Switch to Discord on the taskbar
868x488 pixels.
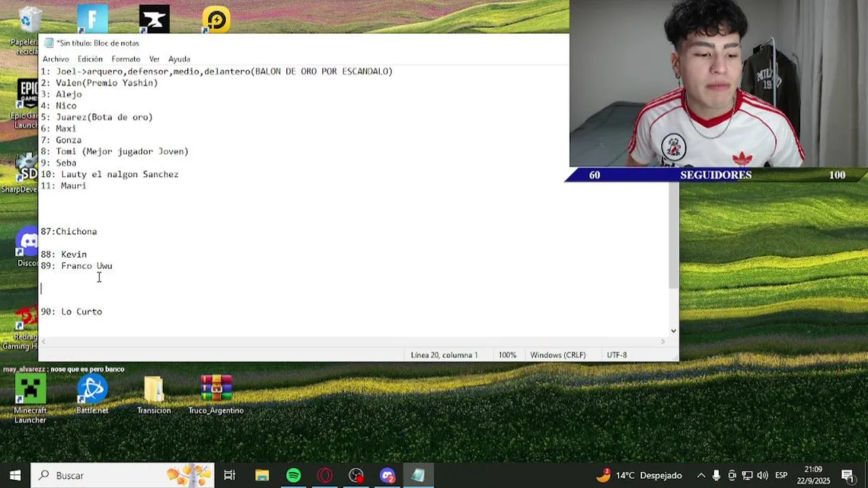[x=387, y=475]
